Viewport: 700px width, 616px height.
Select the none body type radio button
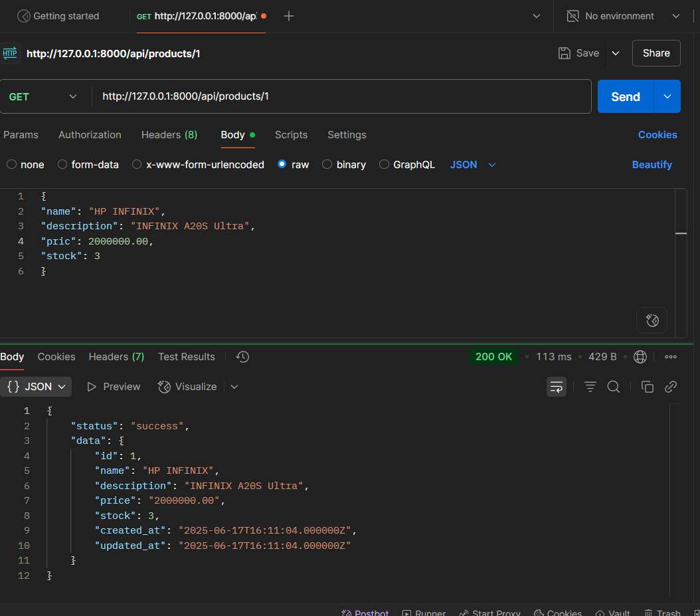pos(11,165)
